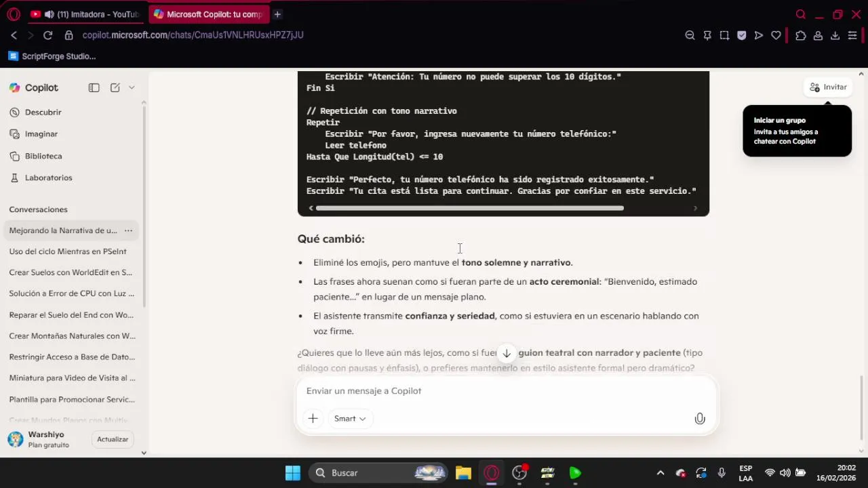Focus the copilot.microsoft.com address bar
The width and height of the screenshot is (868, 488).
(193, 35)
